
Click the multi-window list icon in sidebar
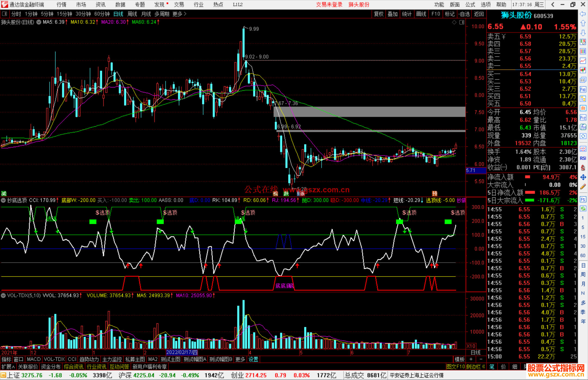[583, 80]
